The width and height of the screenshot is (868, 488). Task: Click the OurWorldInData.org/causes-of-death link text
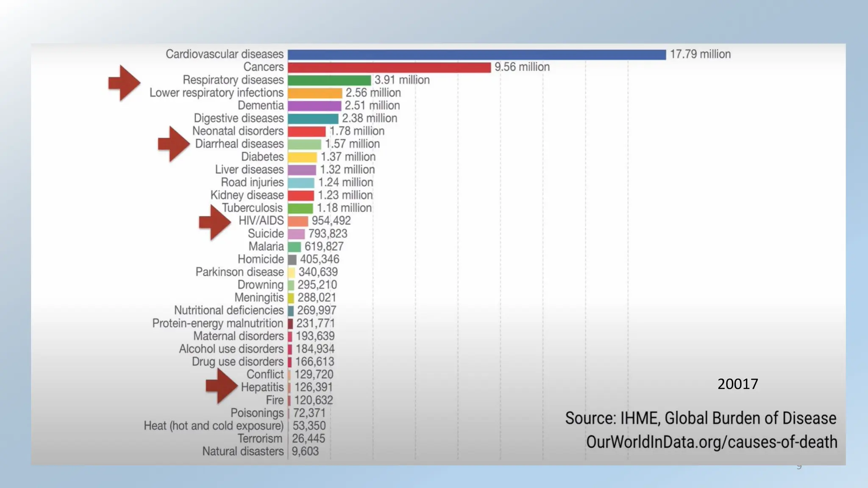pyautogui.click(x=712, y=442)
